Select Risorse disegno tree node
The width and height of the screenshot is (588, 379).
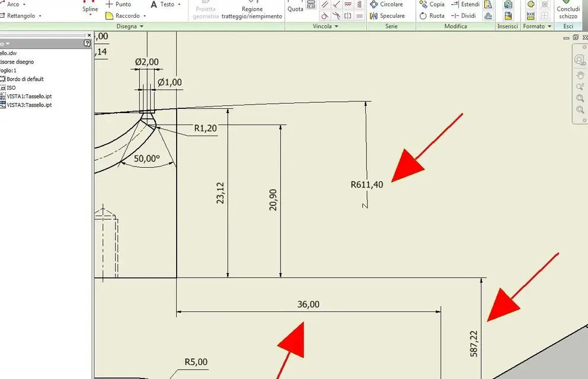(17, 62)
